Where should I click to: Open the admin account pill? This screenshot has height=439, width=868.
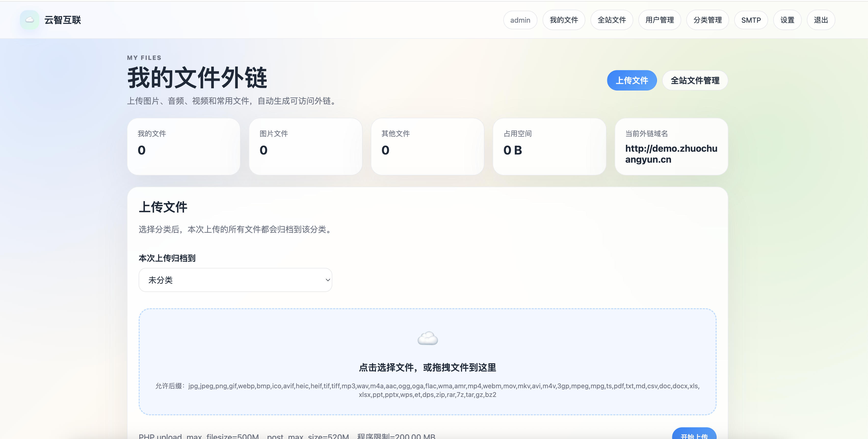520,20
